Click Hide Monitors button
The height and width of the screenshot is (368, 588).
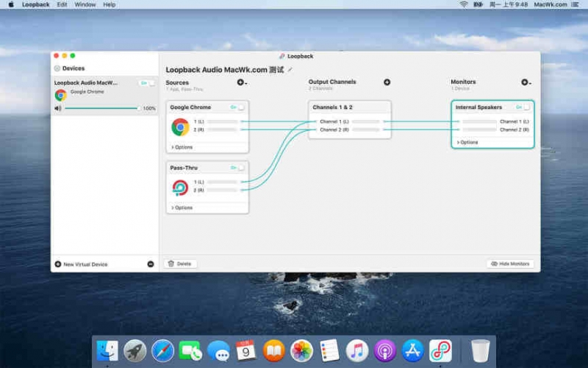click(x=510, y=263)
